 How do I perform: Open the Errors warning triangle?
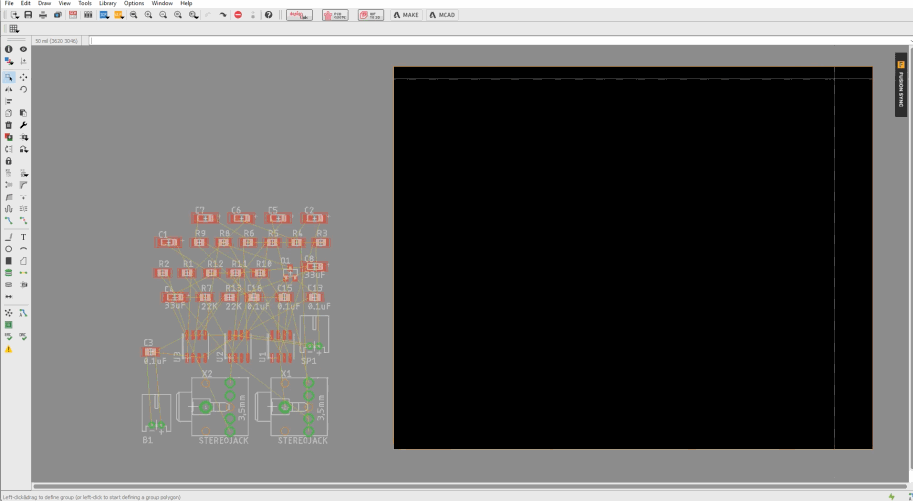tap(8, 349)
